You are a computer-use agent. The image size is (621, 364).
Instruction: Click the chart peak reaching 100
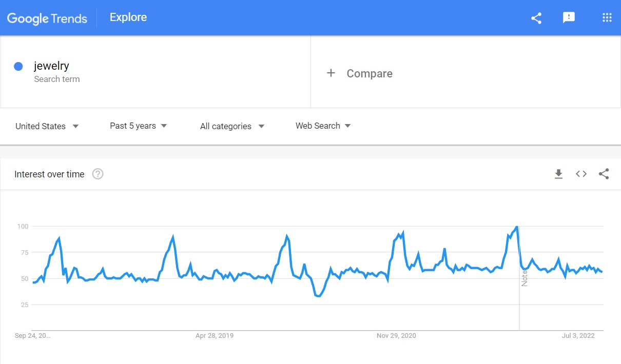(517, 226)
